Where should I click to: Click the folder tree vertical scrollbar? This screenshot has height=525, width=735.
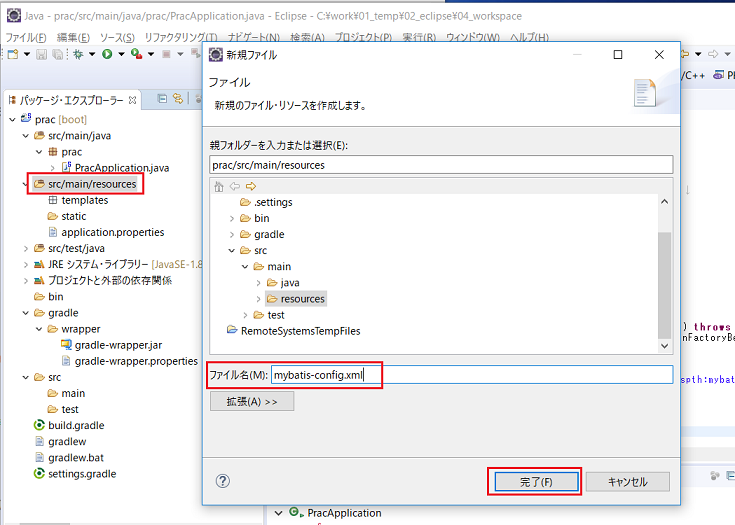(664, 284)
